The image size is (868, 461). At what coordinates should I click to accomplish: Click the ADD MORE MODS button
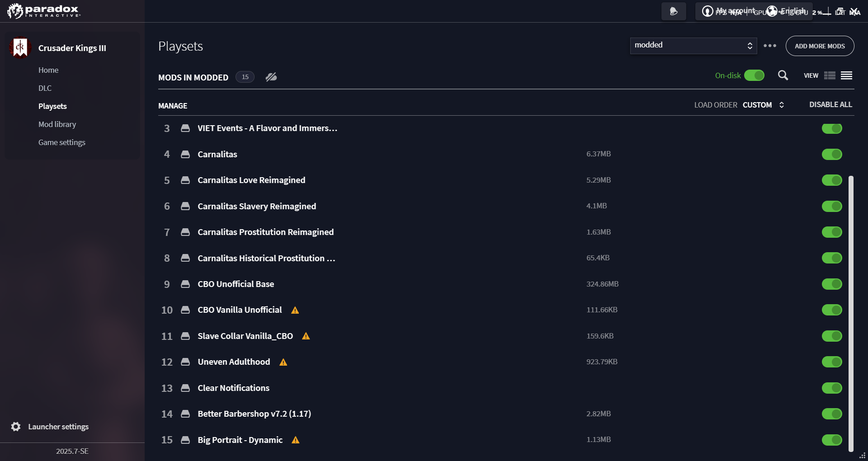(820, 46)
